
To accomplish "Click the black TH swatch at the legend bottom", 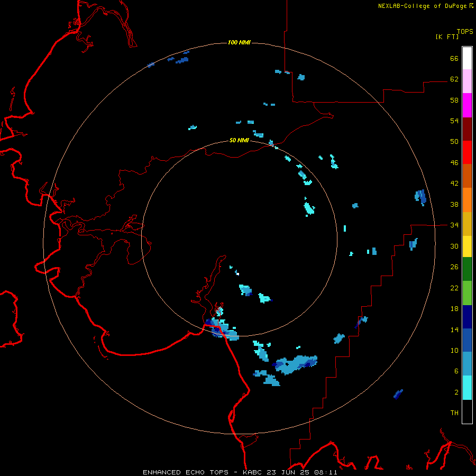I will click(x=467, y=411).
